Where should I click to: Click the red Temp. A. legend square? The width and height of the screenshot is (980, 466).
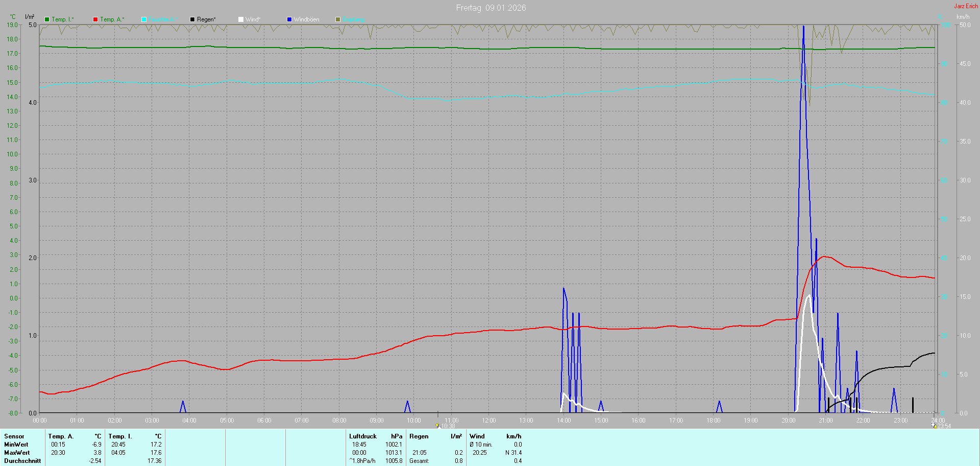click(x=95, y=19)
